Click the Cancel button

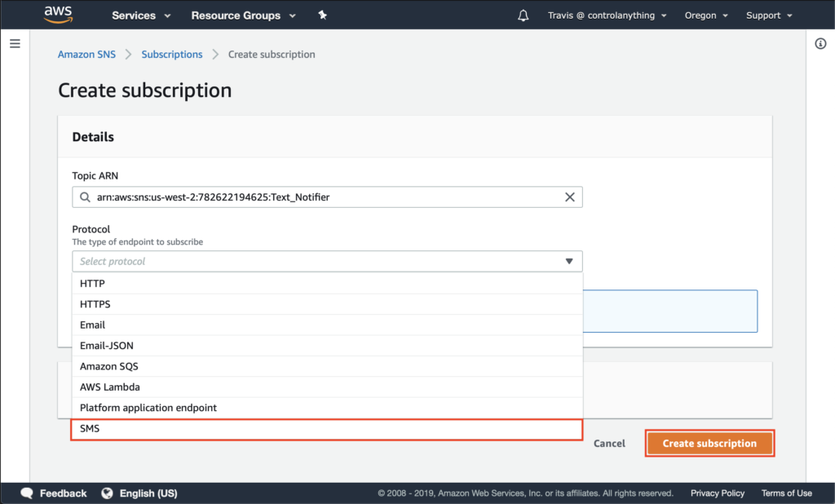click(x=609, y=444)
